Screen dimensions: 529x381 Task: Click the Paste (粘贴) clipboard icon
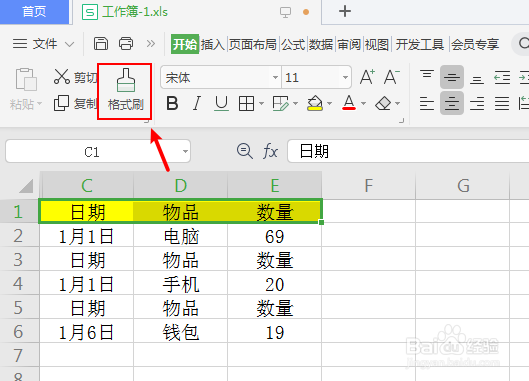26,79
